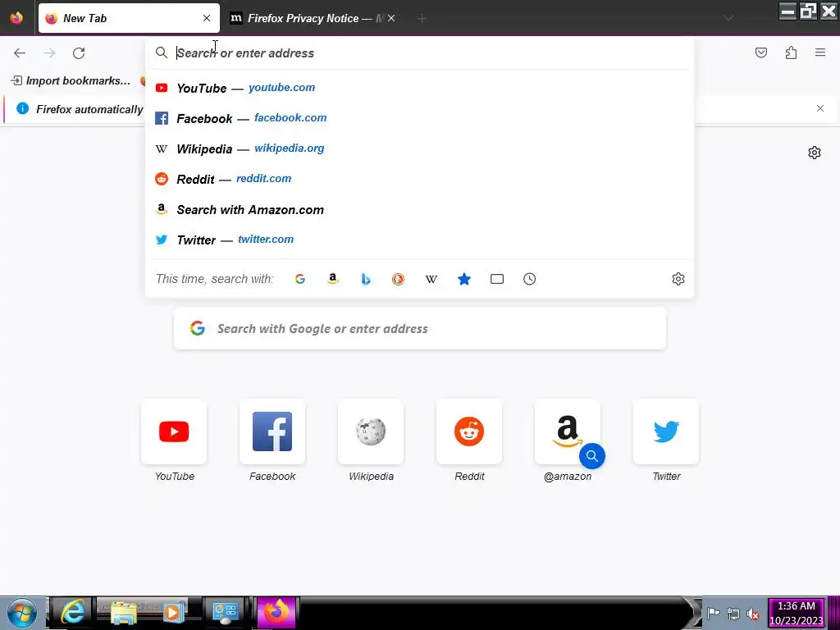Open the clock showing 1:36 AM

click(796, 614)
